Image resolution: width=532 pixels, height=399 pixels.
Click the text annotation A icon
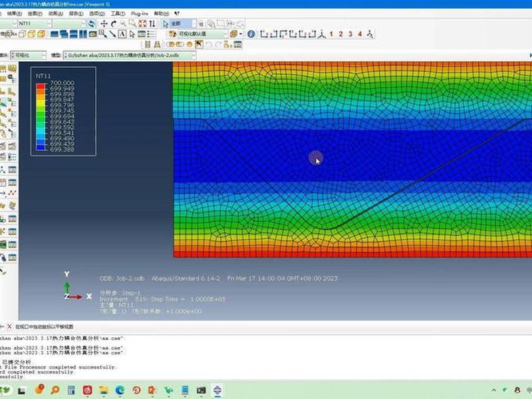[x=122, y=34]
